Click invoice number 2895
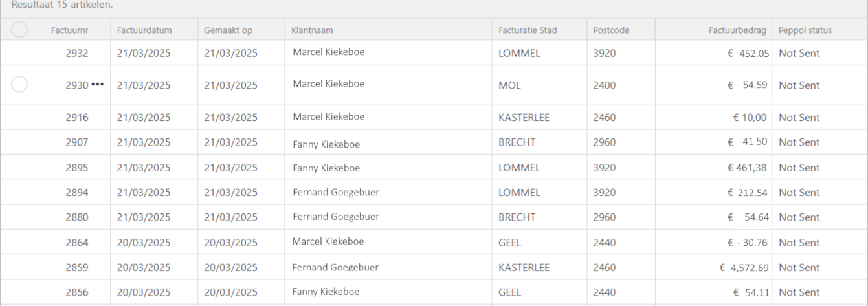The height and width of the screenshot is (306, 868). pos(76,168)
